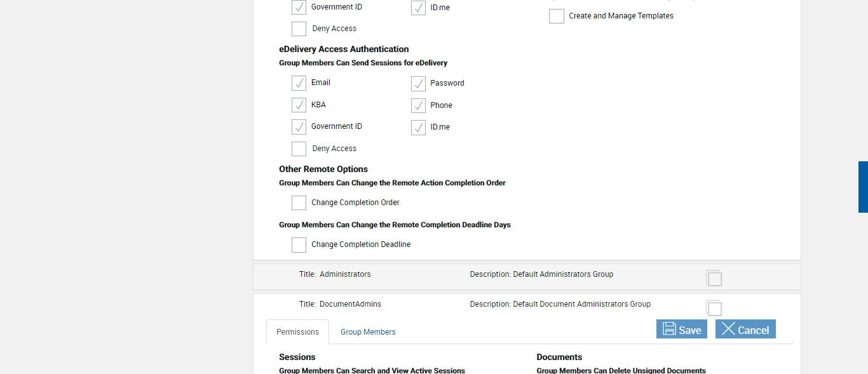Save the group permission changes

[681, 330]
